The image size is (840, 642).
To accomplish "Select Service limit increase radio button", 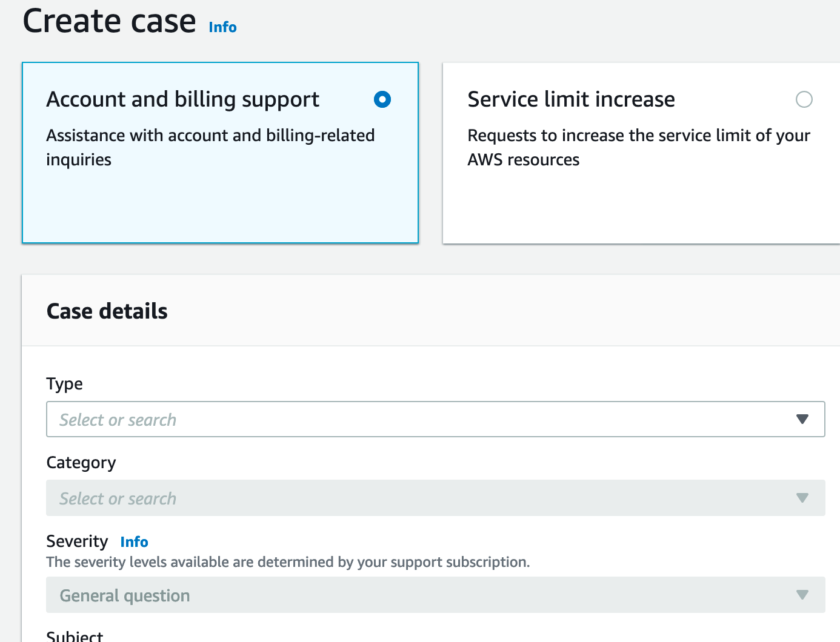I will pyautogui.click(x=804, y=99).
